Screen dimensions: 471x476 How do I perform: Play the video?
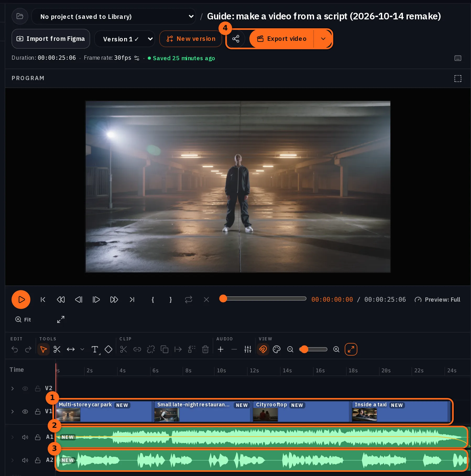(x=21, y=300)
